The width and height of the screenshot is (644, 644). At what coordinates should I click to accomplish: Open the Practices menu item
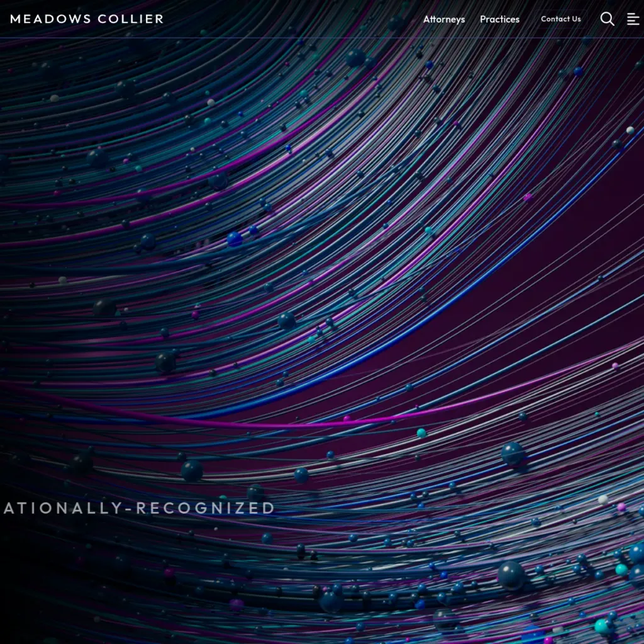click(x=499, y=19)
